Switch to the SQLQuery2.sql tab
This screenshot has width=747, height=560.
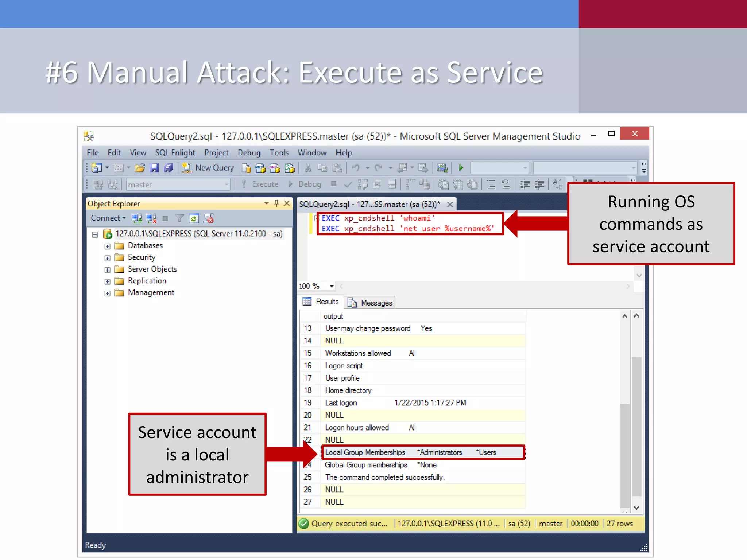[x=369, y=204]
